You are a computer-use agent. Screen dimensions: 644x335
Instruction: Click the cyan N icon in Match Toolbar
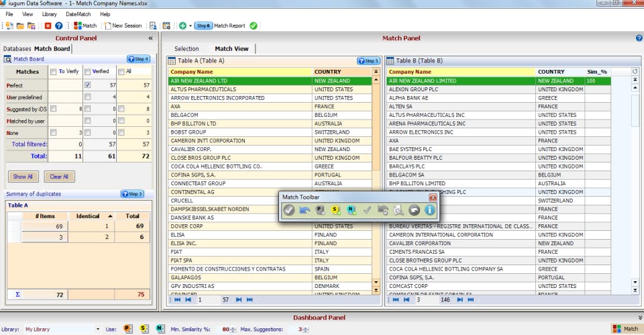351,210
